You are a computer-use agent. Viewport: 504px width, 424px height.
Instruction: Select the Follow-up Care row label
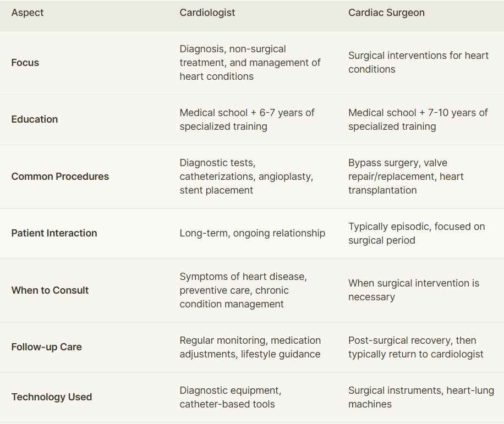tap(46, 347)
